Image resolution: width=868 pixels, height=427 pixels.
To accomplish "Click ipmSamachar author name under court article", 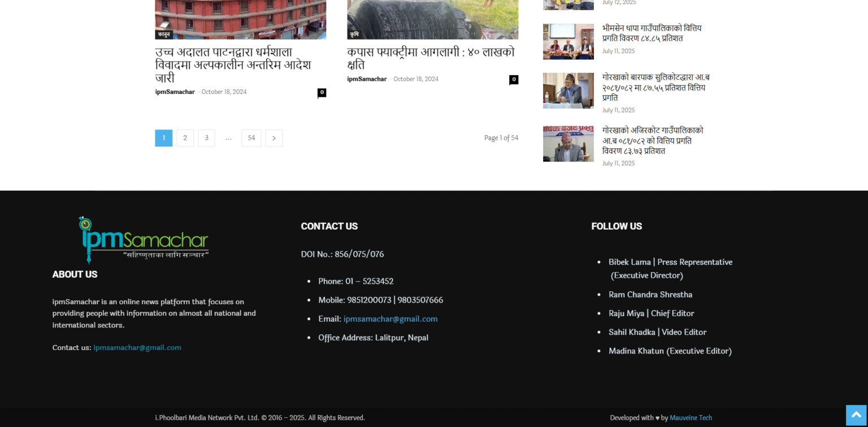I will pos(175,92).
